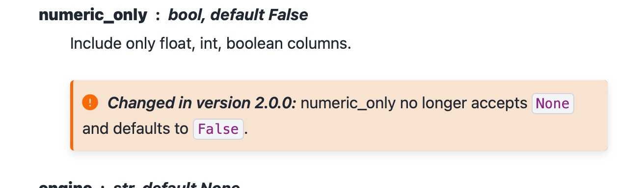Viewport: 644px width, 188px height.
Task: Click the colon separator after numeric_only
Action: pyautogui.click(x=158, y=16)
